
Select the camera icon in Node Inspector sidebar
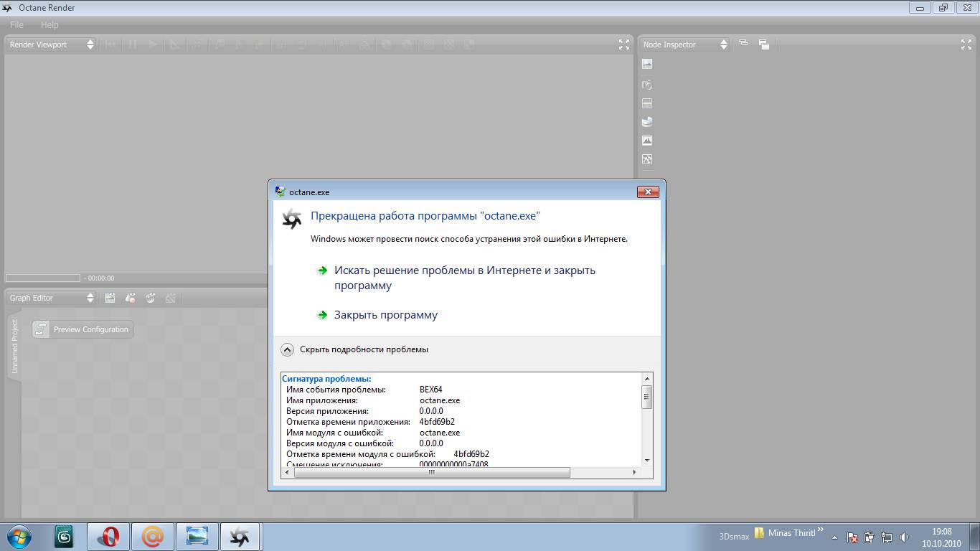647,84
